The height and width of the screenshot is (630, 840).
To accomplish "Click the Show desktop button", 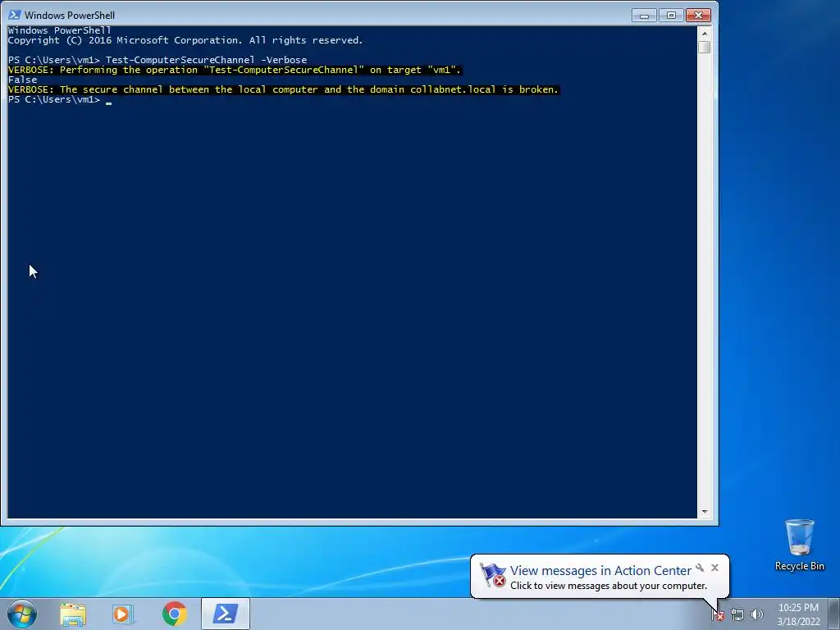I will 834,614.
